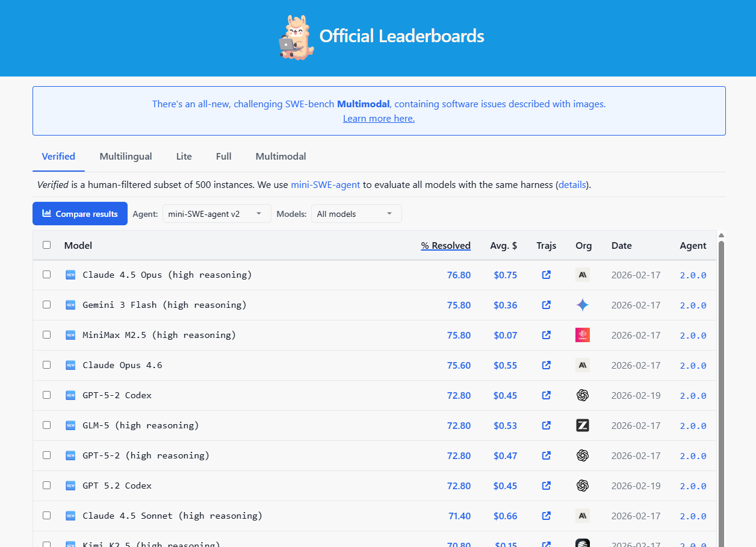This screenshot has width=756, height=547.
Task: Check the MiniMax M2.5 row checkbox
Action: (x=47, y=335)
